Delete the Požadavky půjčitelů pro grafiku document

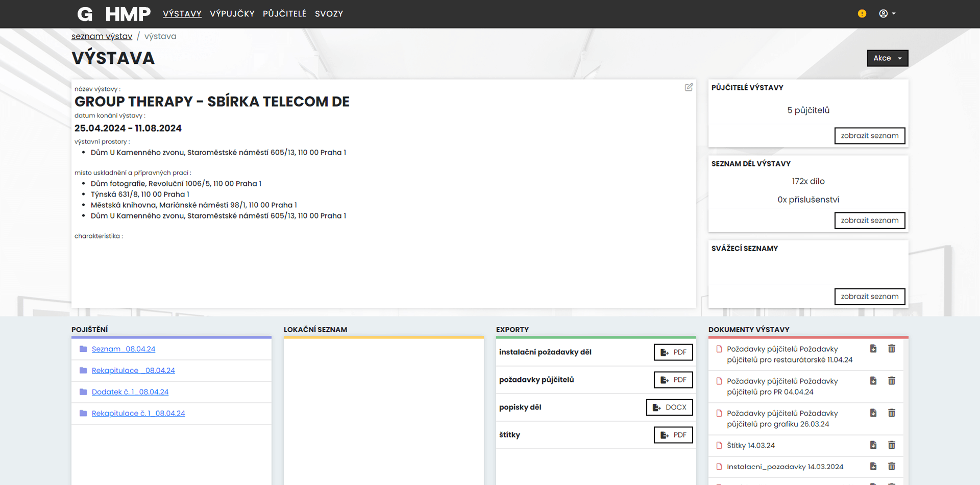point(892,413)
